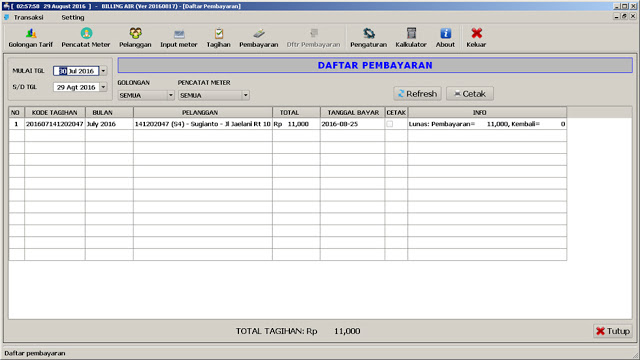
Task: Click the Pelanggan toolbar icon
Action: (x=135, y=38)
